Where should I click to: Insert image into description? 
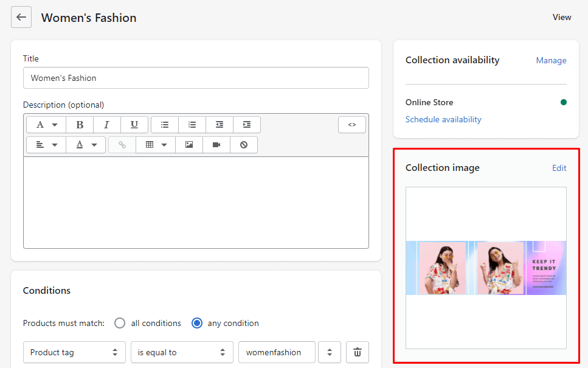189,145
